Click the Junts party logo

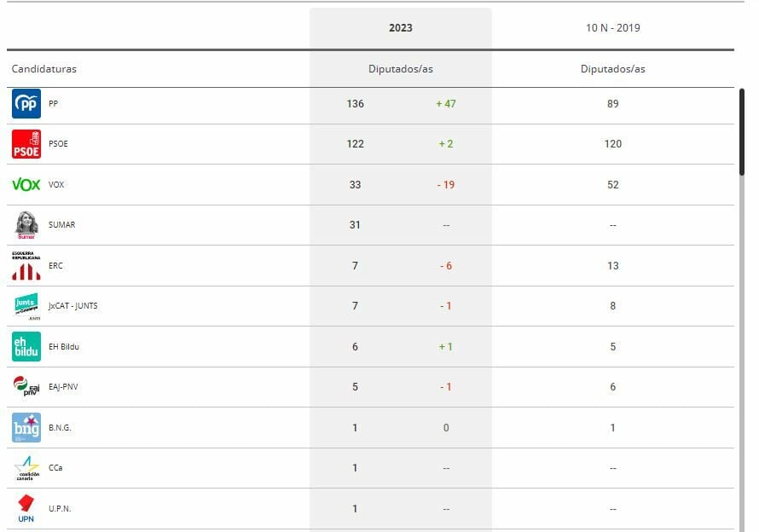pos(26,305)
